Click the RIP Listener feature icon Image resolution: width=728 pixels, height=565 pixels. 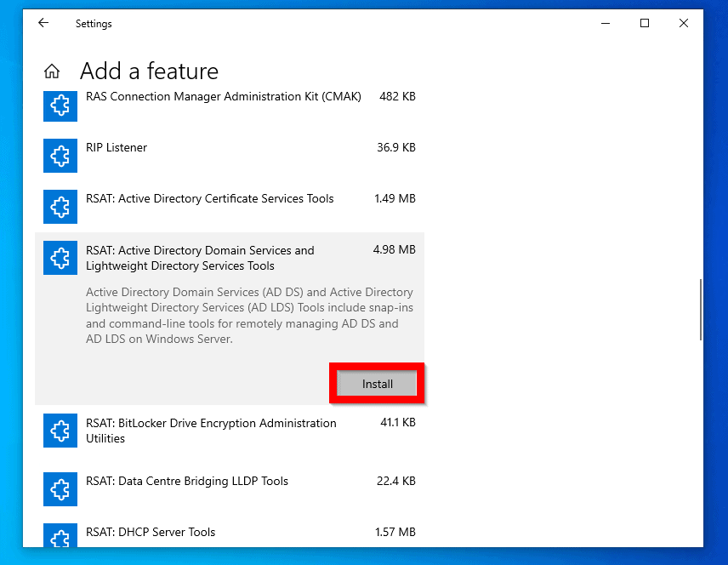60,156
